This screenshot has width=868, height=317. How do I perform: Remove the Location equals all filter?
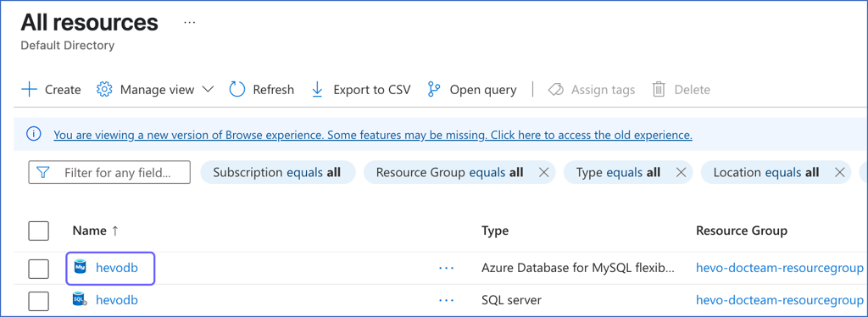tap(840, 173)
